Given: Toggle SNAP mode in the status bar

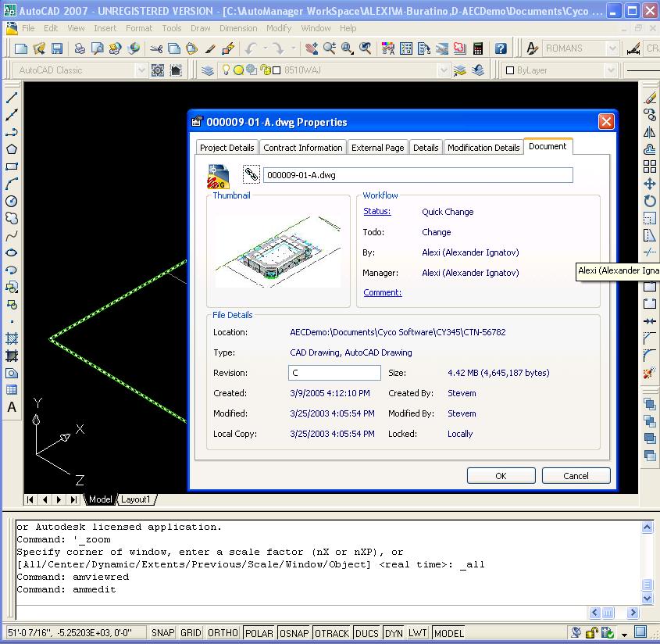Looking at the screenshot, I should click(x=162, y=633).
